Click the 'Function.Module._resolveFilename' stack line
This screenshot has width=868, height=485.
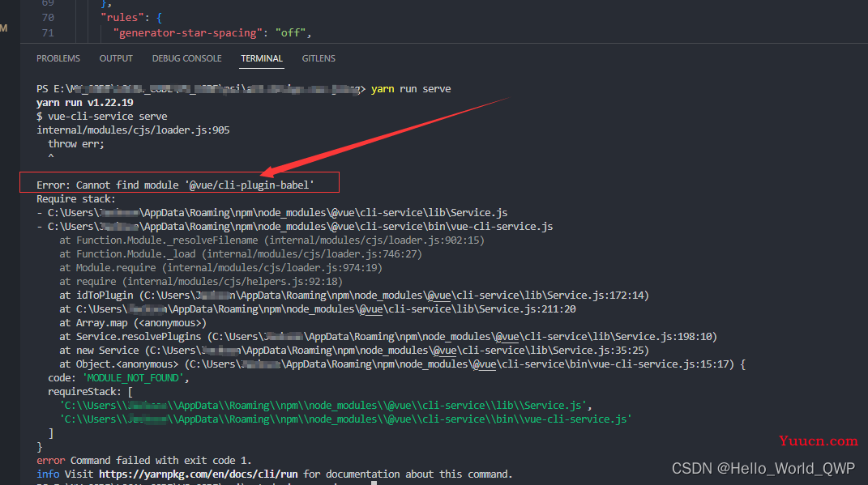[x=272, y=240]
